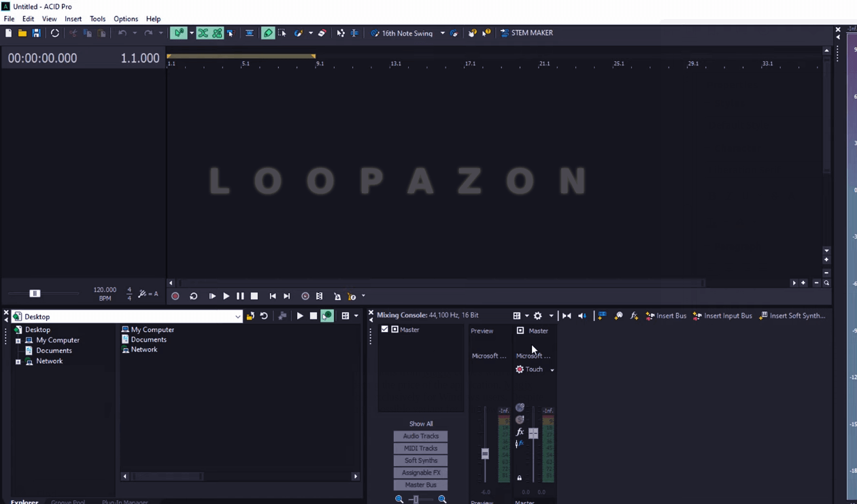Click Play From Start in transport
The image size is (857, 504).
coord(212,297)
